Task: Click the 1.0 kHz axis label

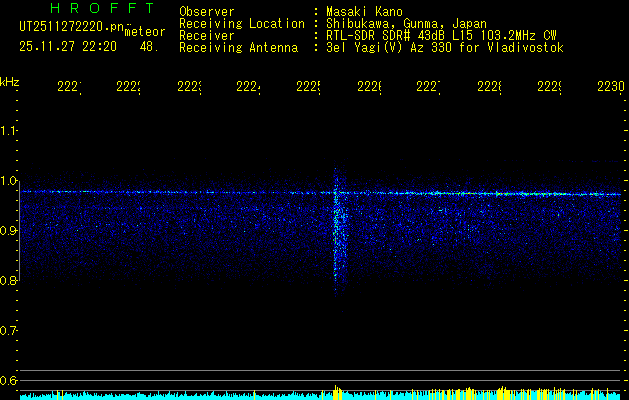Action: click(x=8, y=181)
